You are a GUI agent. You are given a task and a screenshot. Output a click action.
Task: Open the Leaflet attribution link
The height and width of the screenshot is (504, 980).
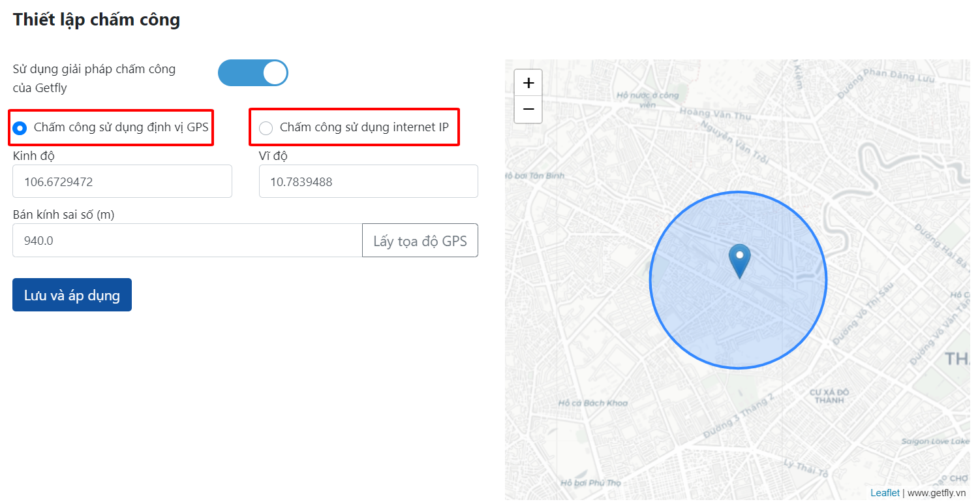885,493
